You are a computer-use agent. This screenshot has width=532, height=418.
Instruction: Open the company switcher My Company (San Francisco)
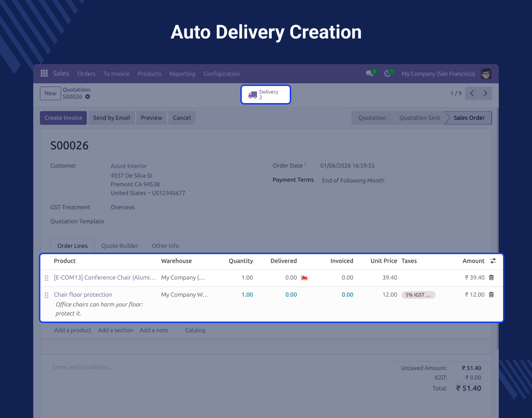pyautogui.click(x=438, y=74)
